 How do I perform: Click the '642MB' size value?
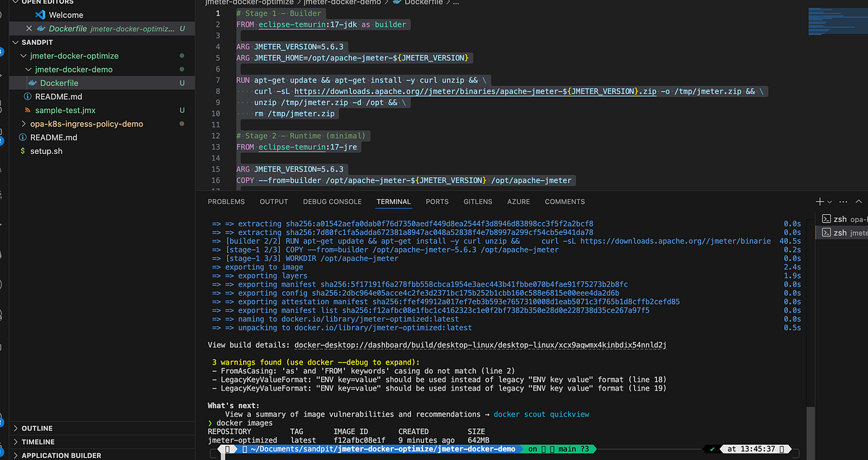pos(479,440)
